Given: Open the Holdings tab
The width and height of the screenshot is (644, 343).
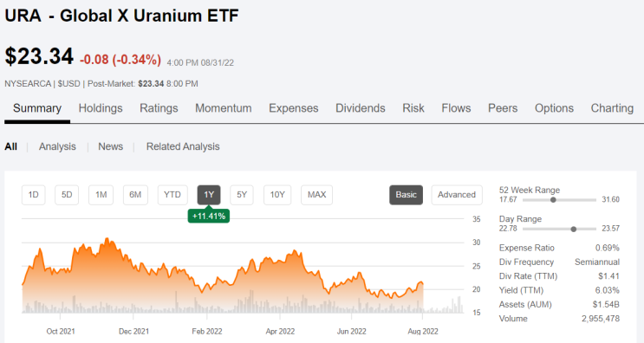Looking at the screenshot, I should [x=101, y=108].
